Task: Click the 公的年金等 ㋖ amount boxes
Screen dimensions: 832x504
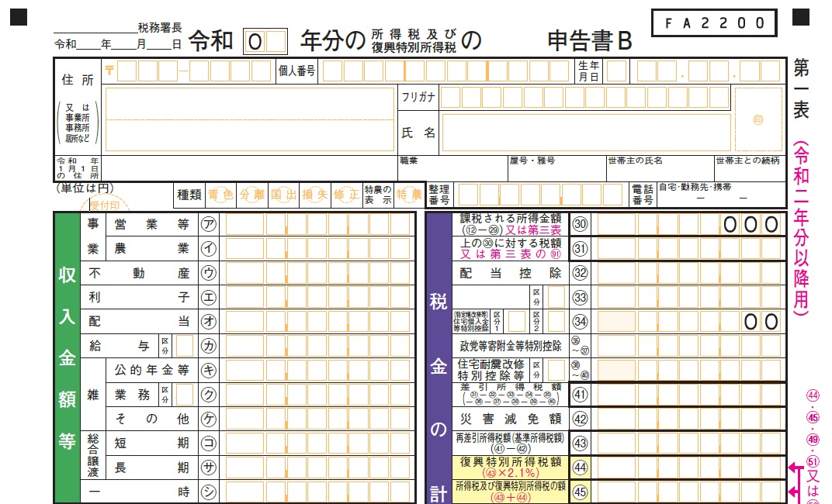Action: pyautogui.click(x=318, y=371)
